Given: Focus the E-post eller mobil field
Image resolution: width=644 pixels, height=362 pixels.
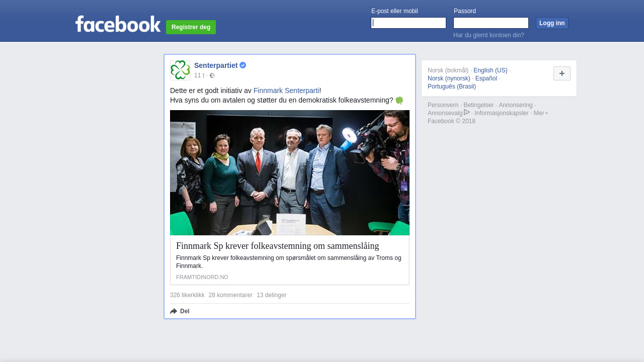Looking at the screenshot, I should [409, 23].
